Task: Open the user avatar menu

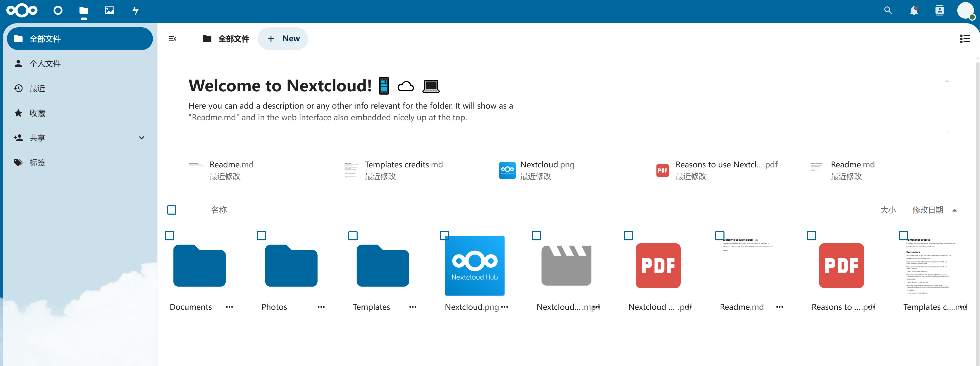Action: tap(966, 10)
